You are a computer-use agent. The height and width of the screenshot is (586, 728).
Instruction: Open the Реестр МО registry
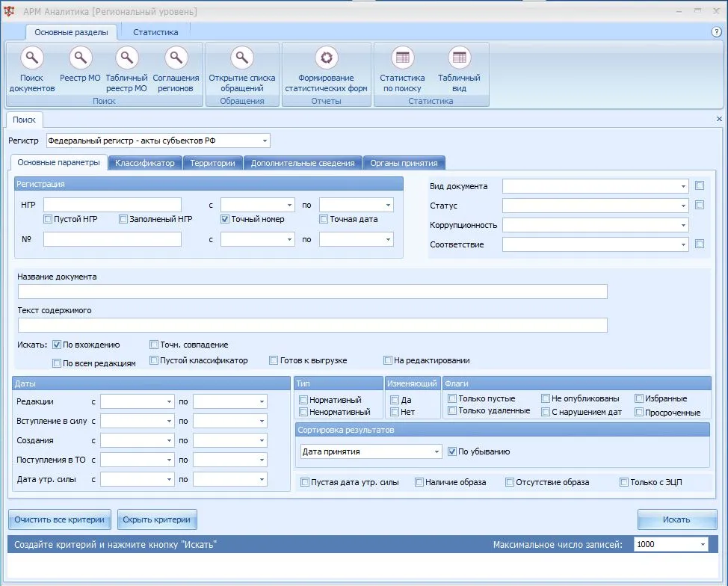click(x=80, y=65)
